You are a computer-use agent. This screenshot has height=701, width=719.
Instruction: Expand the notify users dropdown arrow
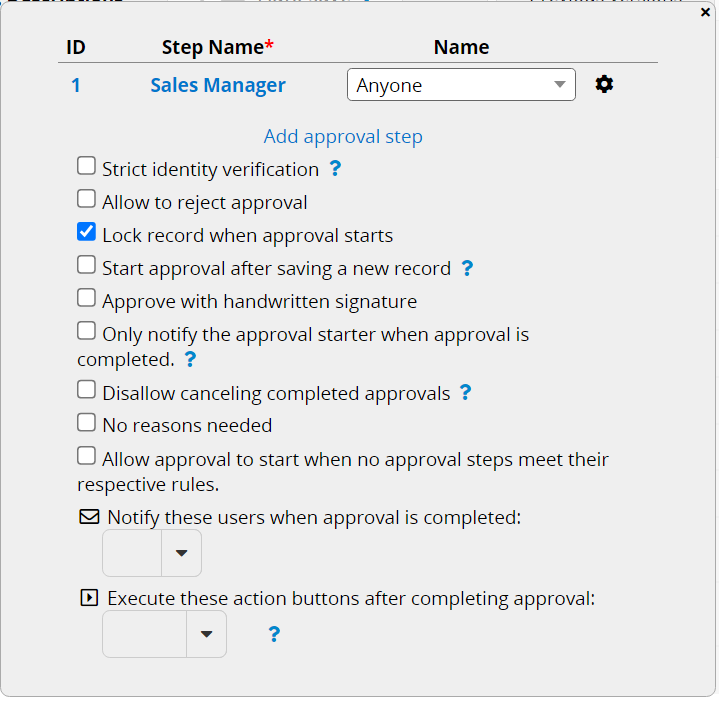click(x=182, y=553)
